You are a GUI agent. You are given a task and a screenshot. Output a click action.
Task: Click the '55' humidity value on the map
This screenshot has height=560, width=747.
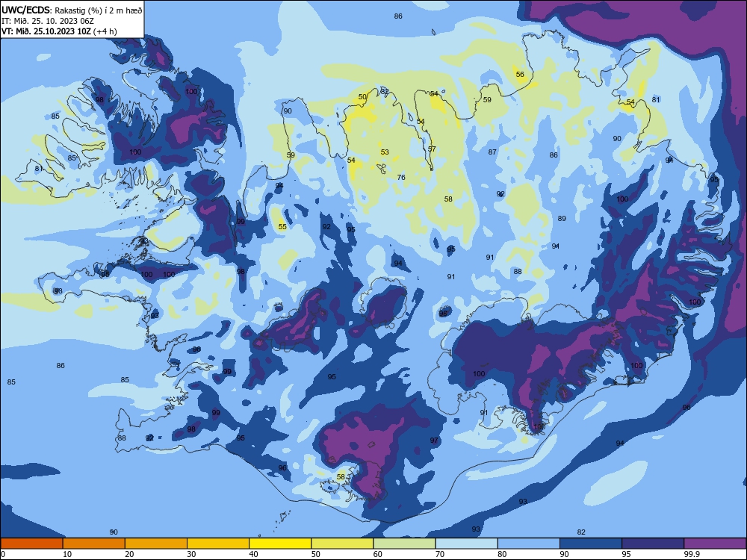[x=282, y=227]
